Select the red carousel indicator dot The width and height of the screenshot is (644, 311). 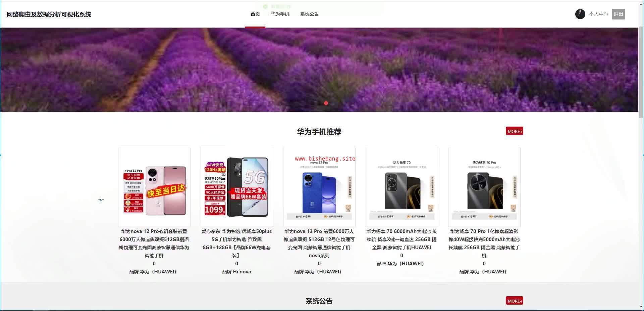coord(326,103)
